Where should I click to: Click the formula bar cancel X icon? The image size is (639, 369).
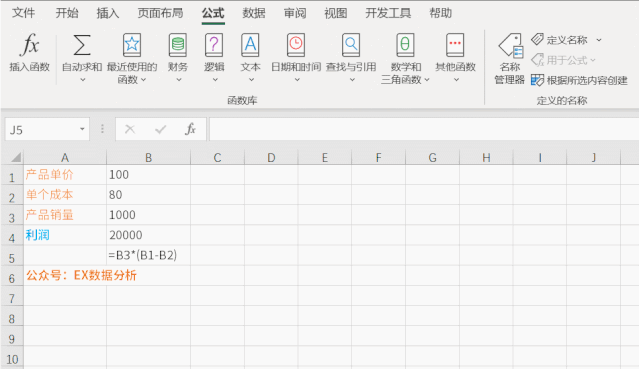coord(130,129)
